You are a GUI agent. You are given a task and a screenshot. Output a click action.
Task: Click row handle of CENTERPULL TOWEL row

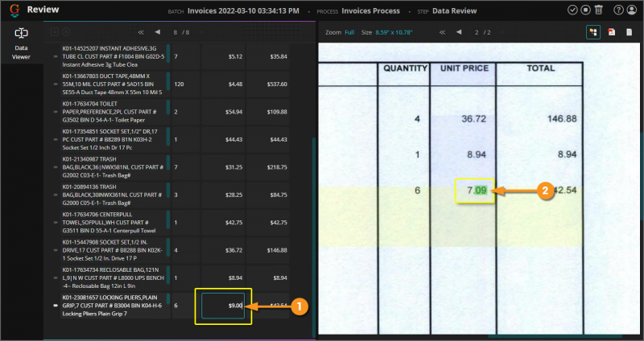[x=56, y=223]
